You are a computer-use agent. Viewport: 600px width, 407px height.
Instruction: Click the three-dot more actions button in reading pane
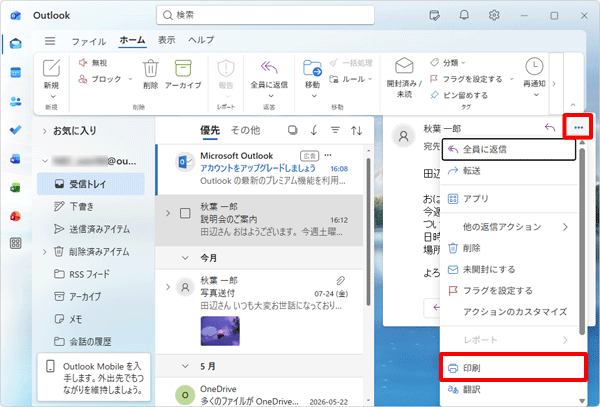tap(578, 127)
